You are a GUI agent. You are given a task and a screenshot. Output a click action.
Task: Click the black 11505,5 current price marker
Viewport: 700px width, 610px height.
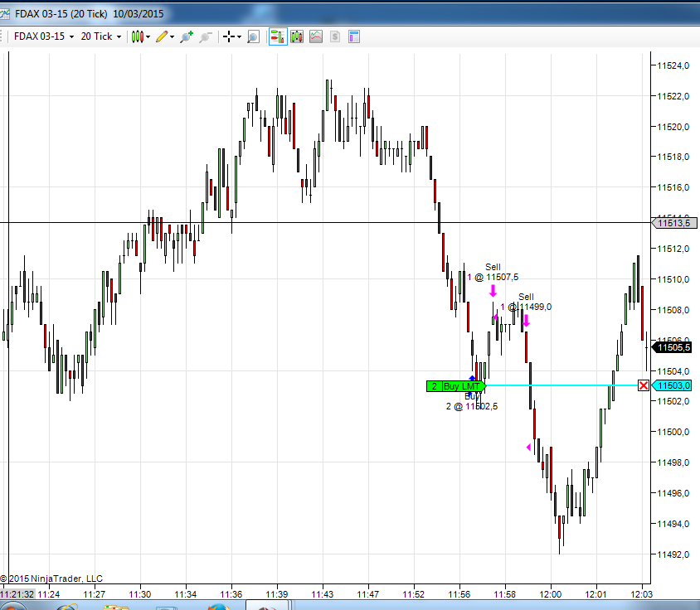point(672,347)
